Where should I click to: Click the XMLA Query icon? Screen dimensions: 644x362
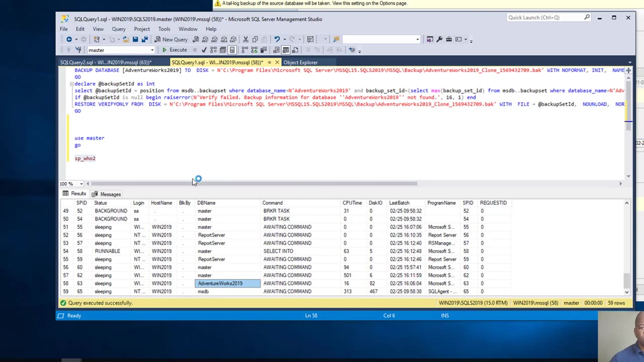coord(223,39)
